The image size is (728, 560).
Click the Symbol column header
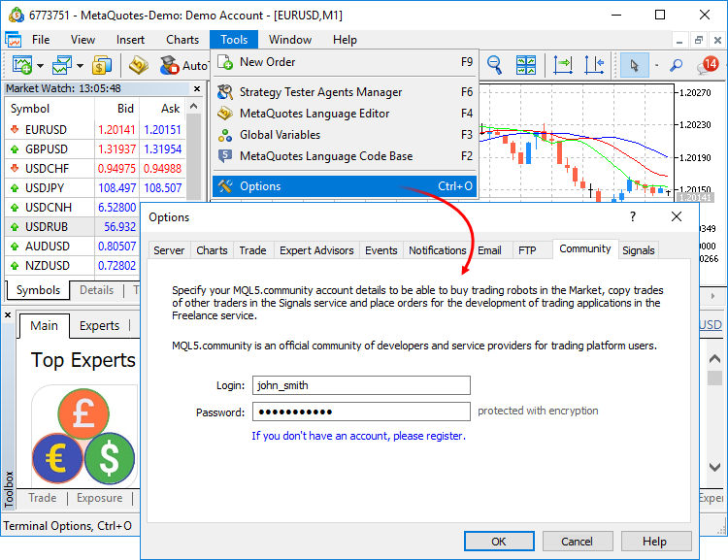click(50, 108)
